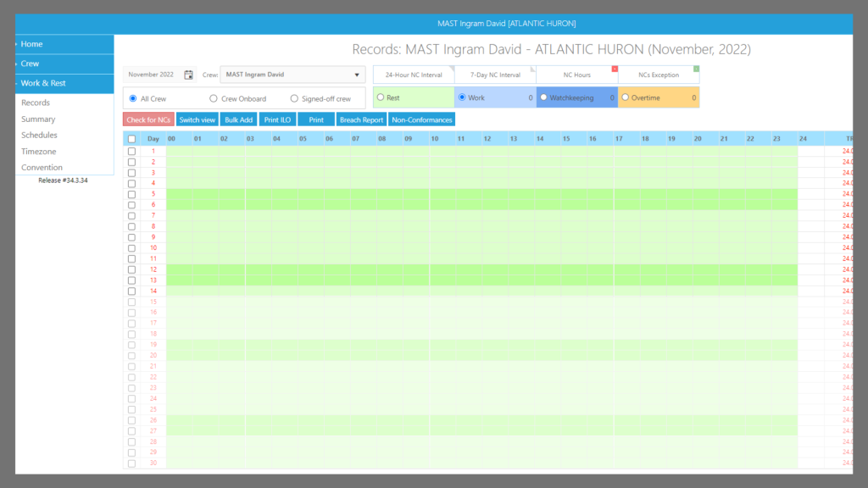This screenshot has height=488, width=868.
Task: Choose the Rest entry type
Action: coord(381,97)
